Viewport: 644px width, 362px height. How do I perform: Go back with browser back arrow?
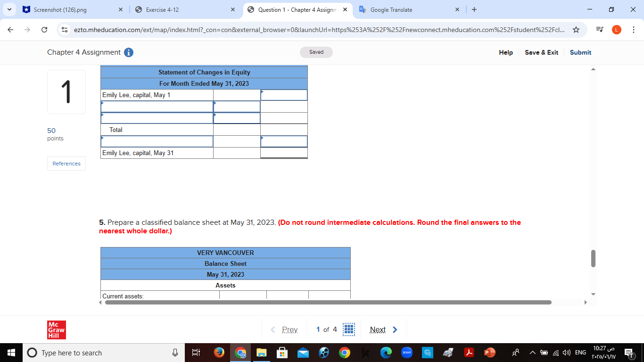click(11, 30)
